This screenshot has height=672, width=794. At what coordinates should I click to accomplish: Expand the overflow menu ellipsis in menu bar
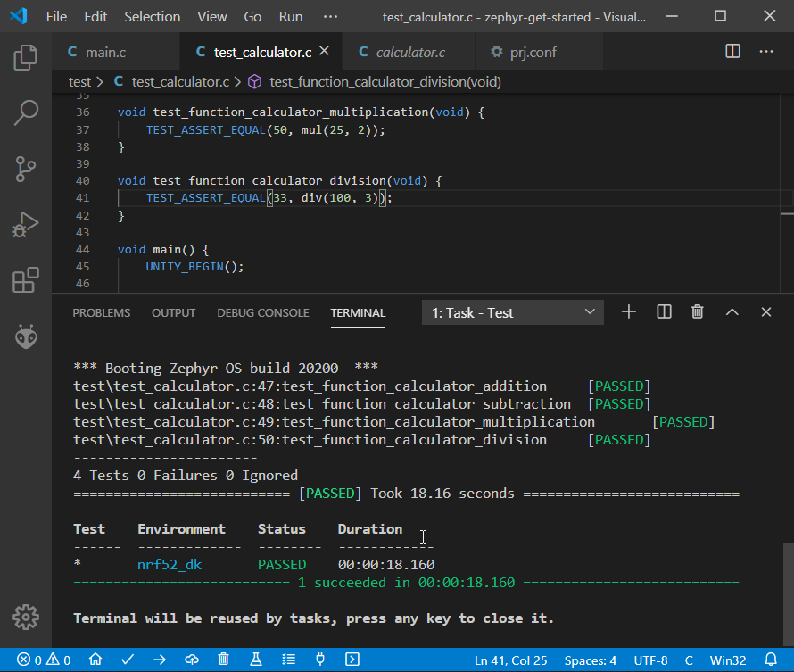pyautogui.click(x=330, y=17)
